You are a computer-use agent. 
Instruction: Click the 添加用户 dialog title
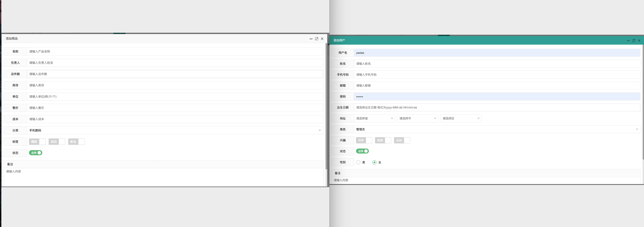pos(339,40)
